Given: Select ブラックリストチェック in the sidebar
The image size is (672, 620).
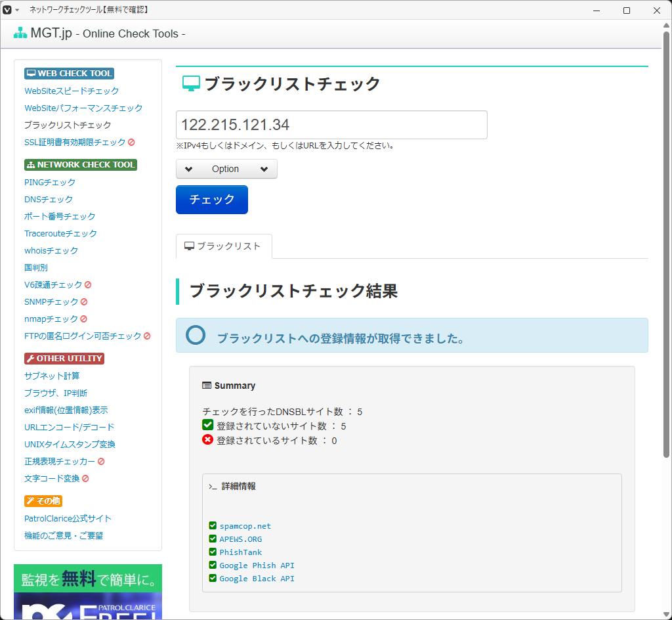Looking at the screenshot, I should coord(68,125).
